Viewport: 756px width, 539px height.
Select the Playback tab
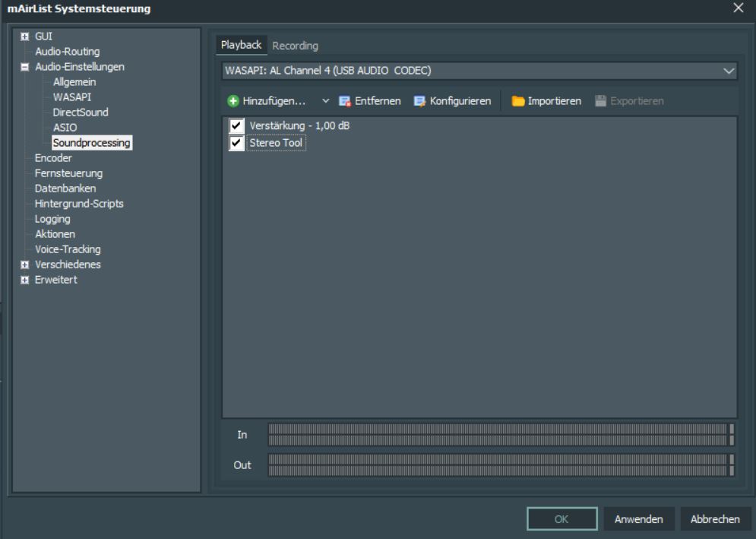coord(241,46)
